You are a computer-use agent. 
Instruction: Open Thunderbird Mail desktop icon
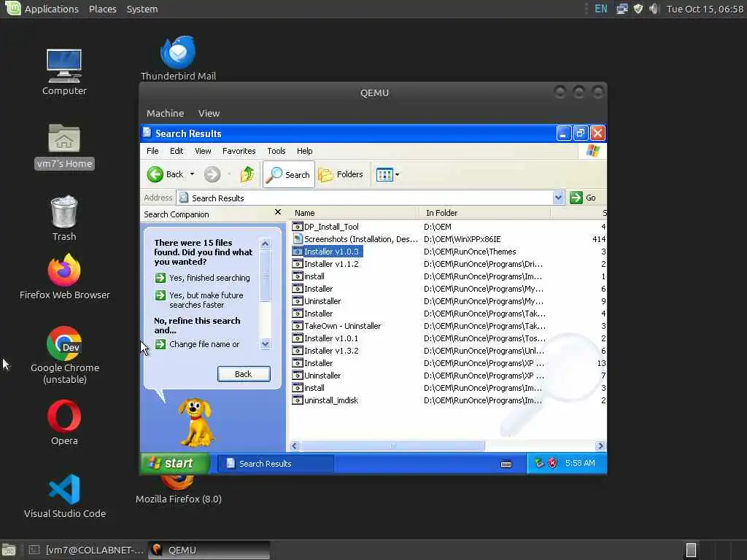point(178,58)
